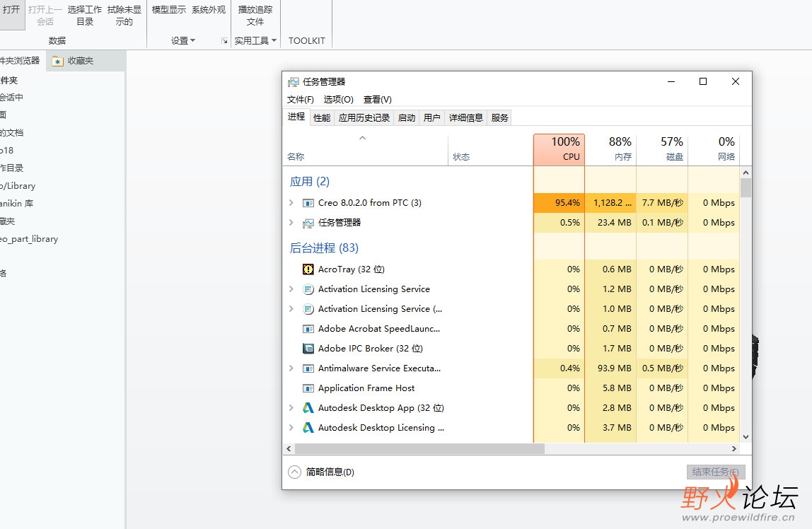Click the horizontal scrollbar left arrow
The image size is (812, 529).
pos(289,449)
